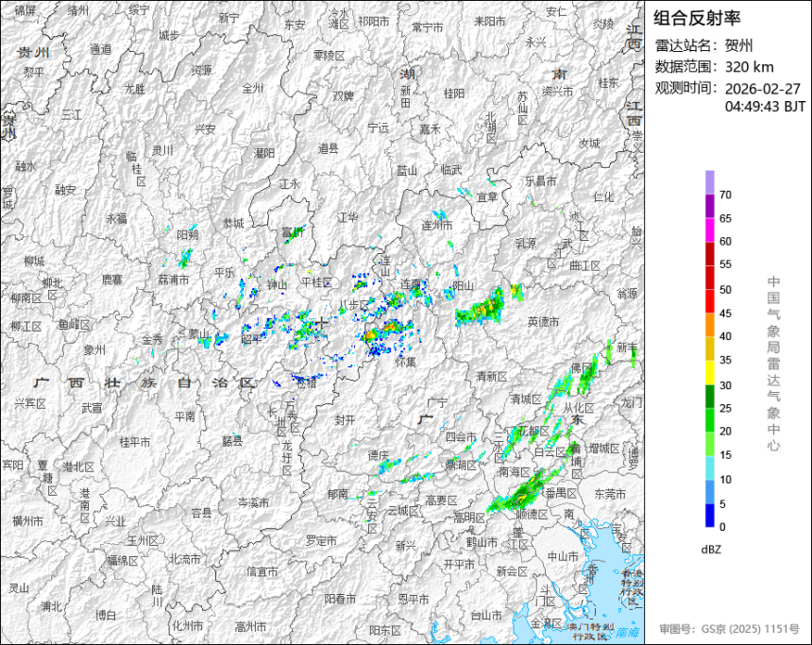Click the 横州市 city label
The width and height of the screenshot is (812, 645).
[x=27, y=521]
